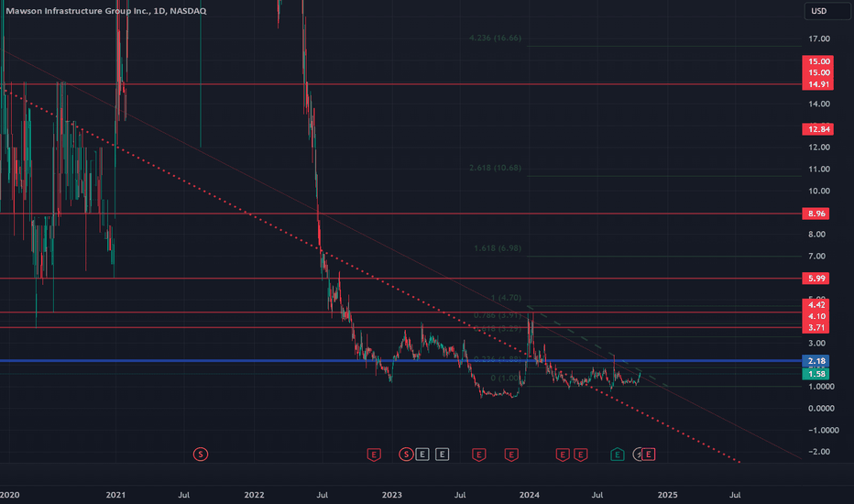Click the 10.00 price axis label
The height and width of the screenshot is (504, 854).
click(x=819, y=191)
